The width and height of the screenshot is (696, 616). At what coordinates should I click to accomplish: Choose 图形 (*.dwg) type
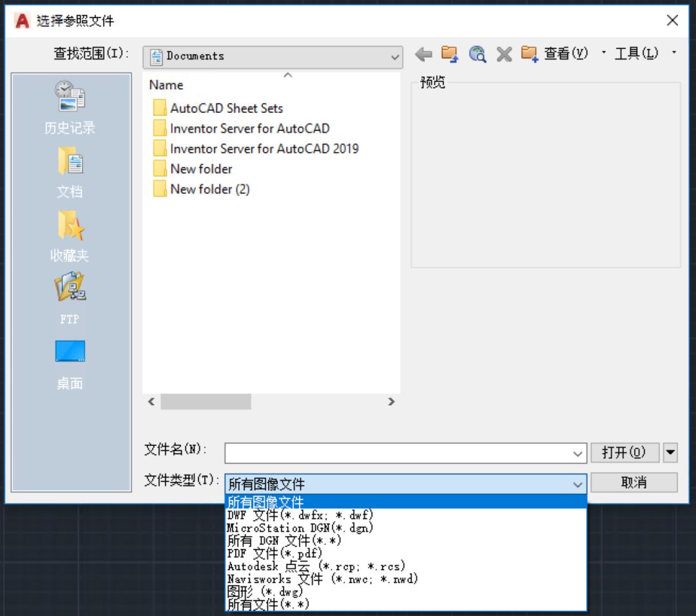[406, 592]
